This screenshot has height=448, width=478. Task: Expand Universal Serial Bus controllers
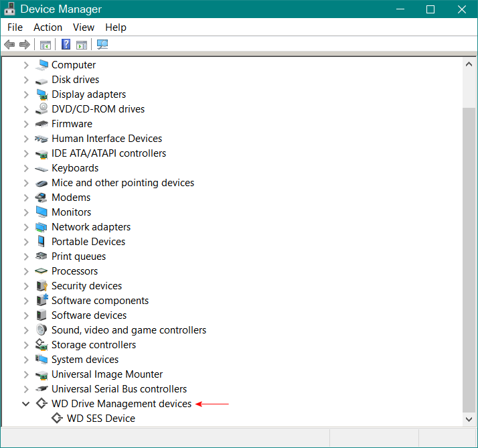point(26,389)
